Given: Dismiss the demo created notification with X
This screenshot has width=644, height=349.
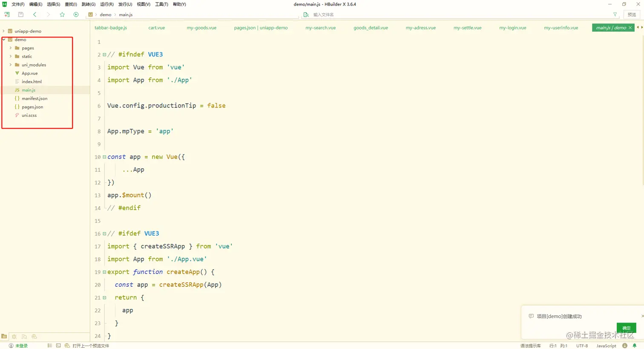Looking at the screenshot, I should click(x=642, y=316).
